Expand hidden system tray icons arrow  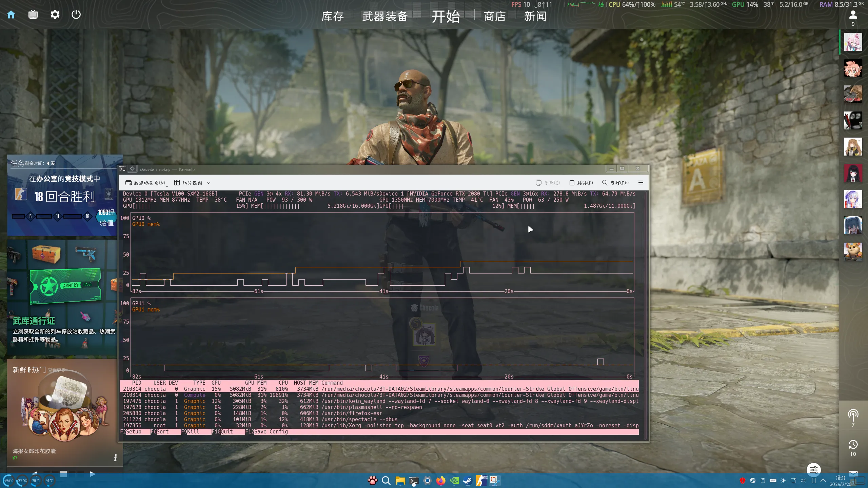pos(823,481)
